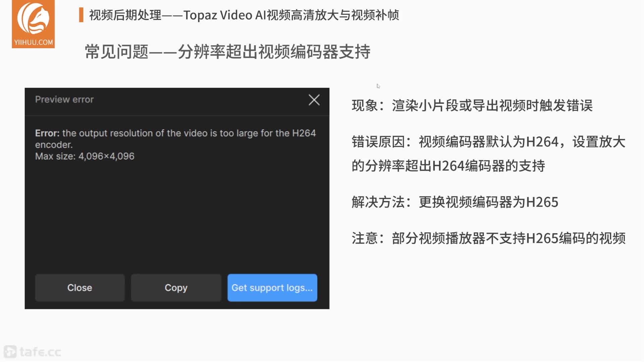Click the line starting 错误原因：视频编码器默认为H264
The width and height of the screenshot is (644, 362).
coord(488,142)
